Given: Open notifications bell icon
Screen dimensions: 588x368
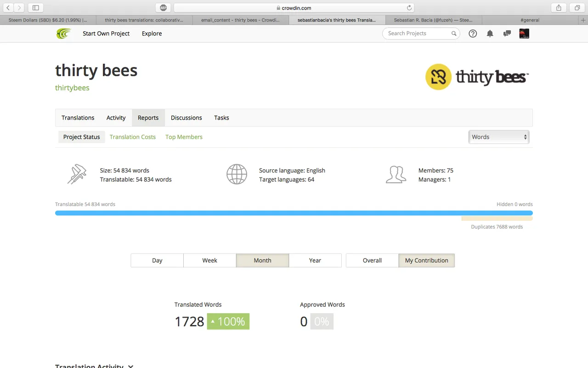Looking at the screenshot, I should pyautogui.click(x=490, y=34).
